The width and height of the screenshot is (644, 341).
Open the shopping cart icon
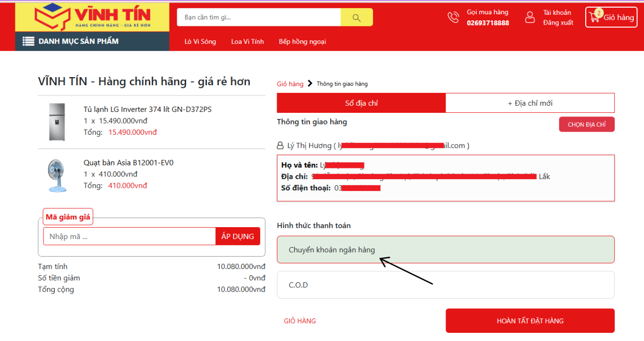595,16
